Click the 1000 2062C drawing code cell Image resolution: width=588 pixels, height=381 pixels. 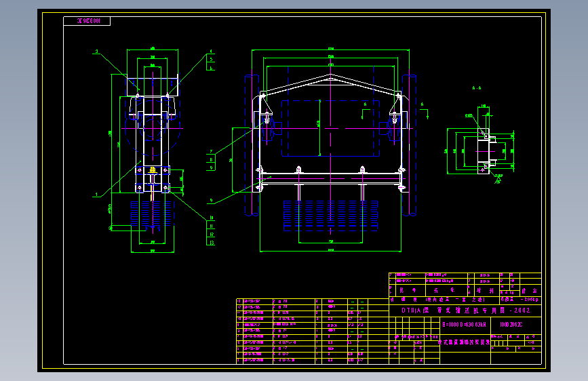511,324
